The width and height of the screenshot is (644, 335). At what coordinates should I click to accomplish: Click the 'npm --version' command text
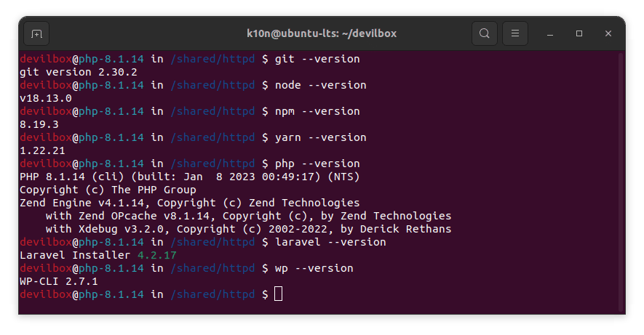tap(317, 111)
